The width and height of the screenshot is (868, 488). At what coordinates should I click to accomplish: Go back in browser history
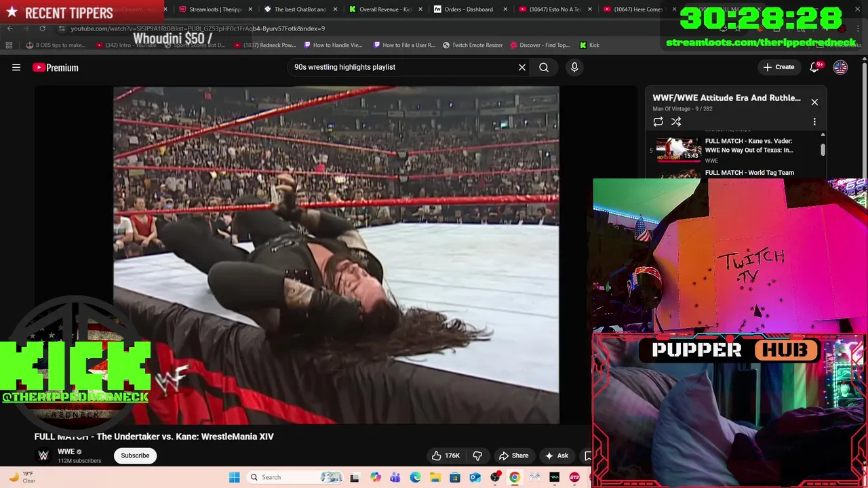(x=9, y=28)
